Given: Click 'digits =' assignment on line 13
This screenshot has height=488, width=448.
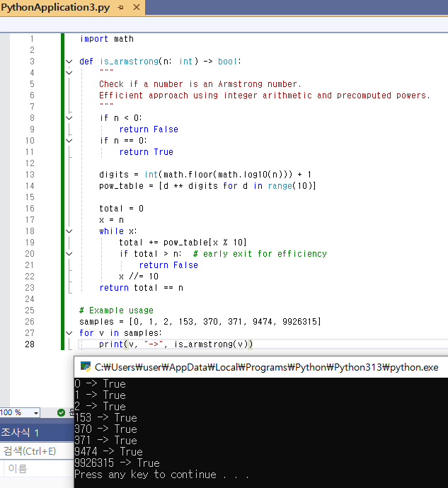Looking at the screenshot, I should (118, 175).
